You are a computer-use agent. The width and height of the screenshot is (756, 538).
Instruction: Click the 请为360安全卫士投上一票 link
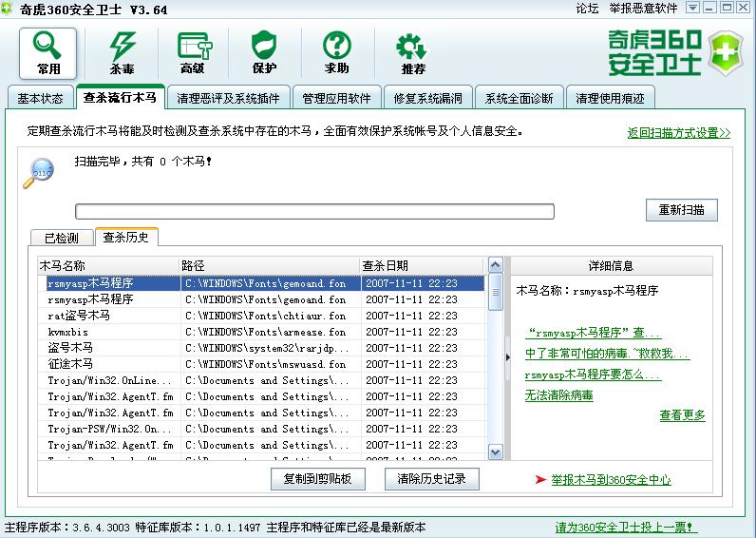click(x=626, y=528)
